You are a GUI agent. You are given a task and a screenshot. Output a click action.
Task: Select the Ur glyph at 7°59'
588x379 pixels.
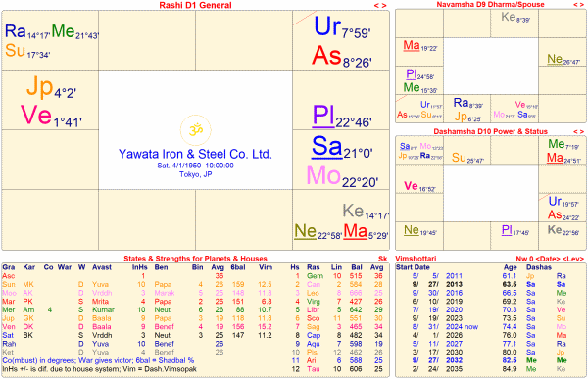click(x=327, y=26)
